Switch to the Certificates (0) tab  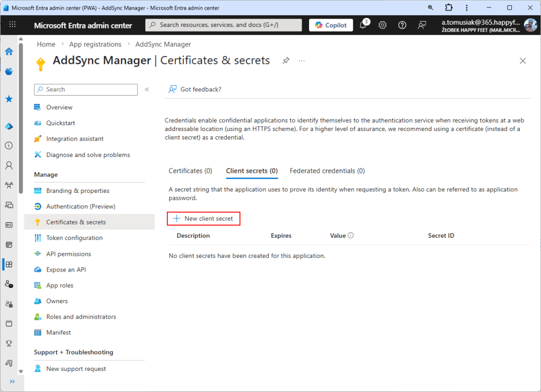(x=190, y=171)
